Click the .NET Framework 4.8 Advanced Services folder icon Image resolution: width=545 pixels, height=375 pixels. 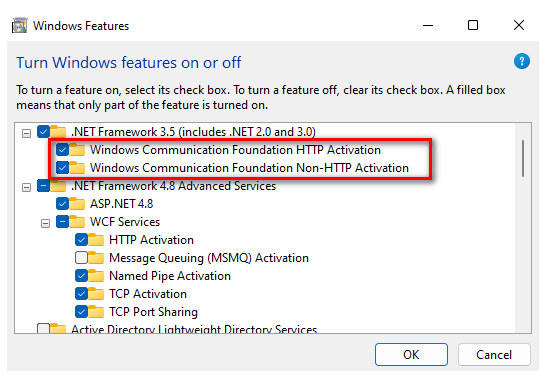(58, 186)
